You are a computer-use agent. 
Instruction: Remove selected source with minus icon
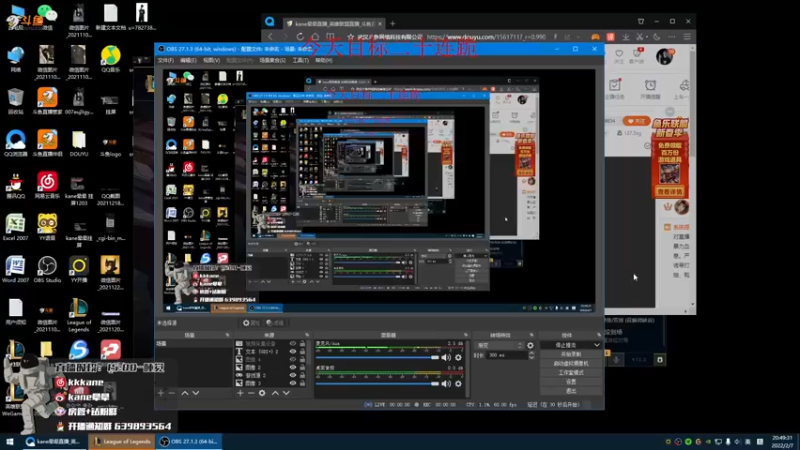(251, 393)
